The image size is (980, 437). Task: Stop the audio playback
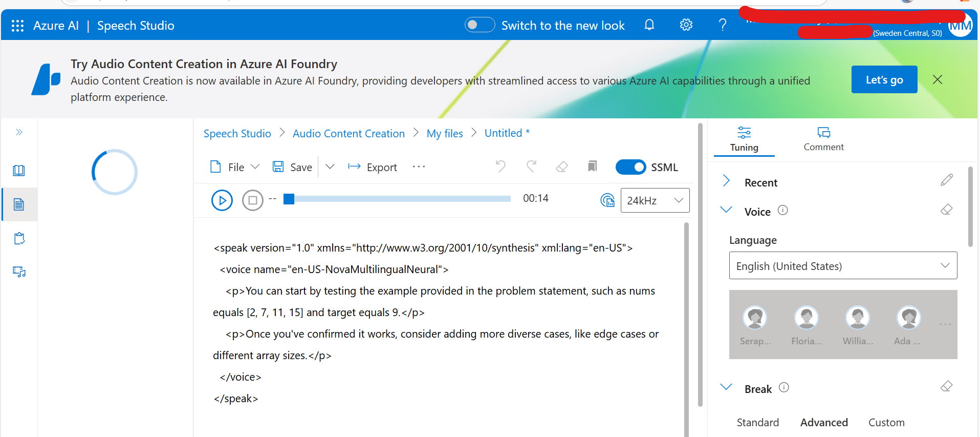tap(253, 200)
